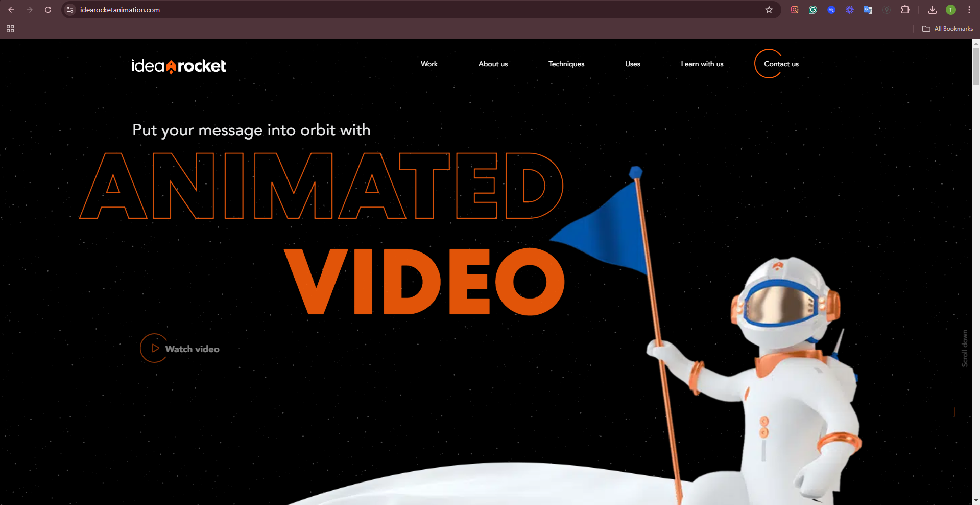
Task: Open the Learn with us menu item
Action: pos(702,64)
